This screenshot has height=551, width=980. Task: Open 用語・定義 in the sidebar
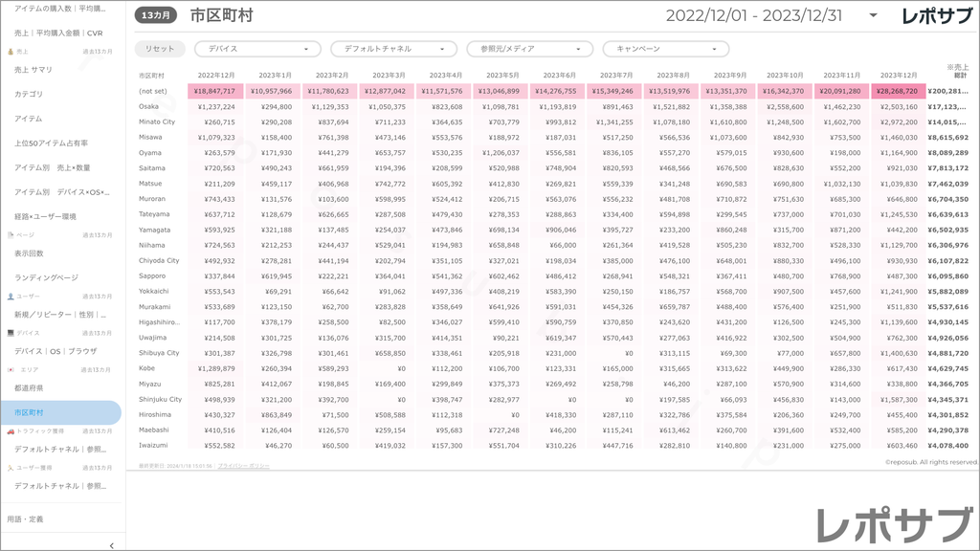pos(25,518)
